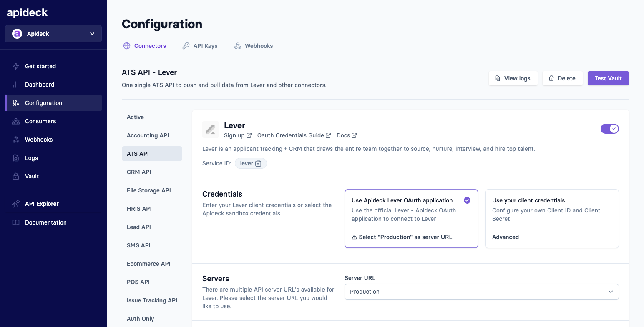Select the HRIS API category
This screenshot has width=644, height=327.
click(x=152, y=209)
